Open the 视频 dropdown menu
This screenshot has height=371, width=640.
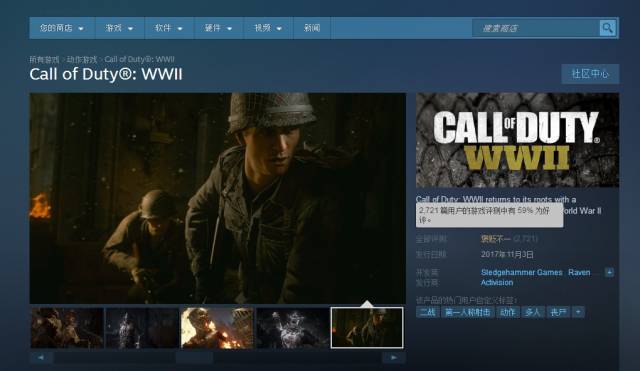click(268, 28)
